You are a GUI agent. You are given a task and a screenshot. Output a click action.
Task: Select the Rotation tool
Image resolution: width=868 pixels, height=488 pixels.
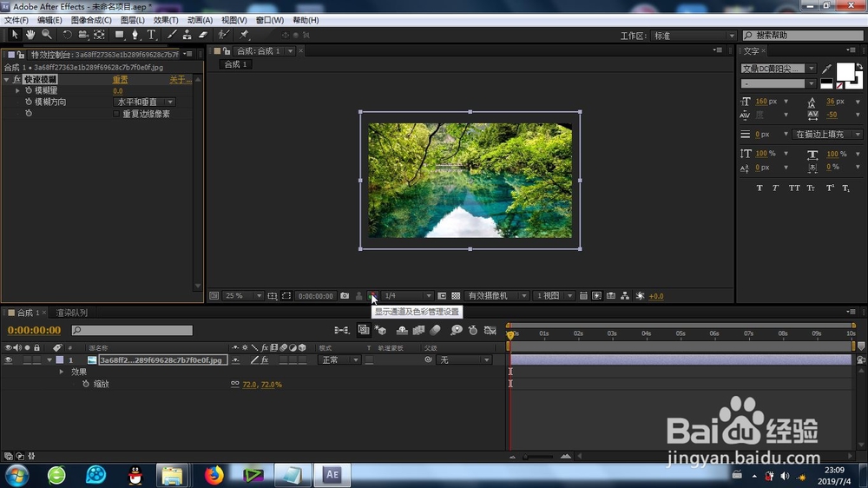[x=67, y=35]
